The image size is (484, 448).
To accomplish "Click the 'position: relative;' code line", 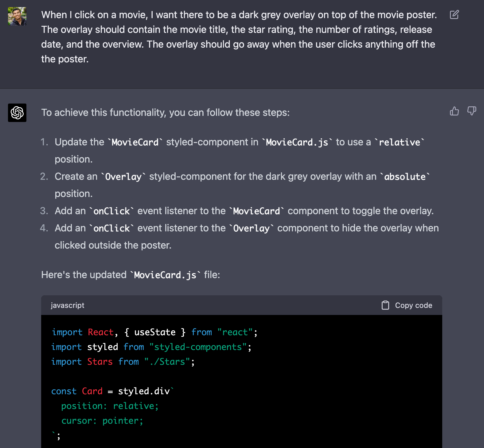I will tap(110, 406).
